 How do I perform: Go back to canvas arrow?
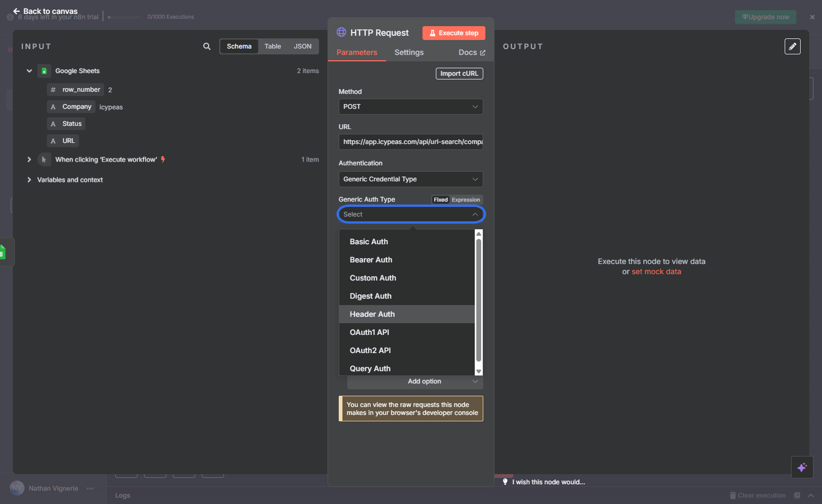click(17, 11)
